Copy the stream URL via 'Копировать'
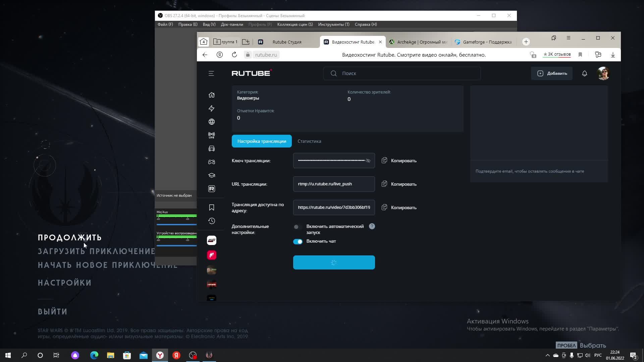644x362 pixels. click(x=399, y=184)
